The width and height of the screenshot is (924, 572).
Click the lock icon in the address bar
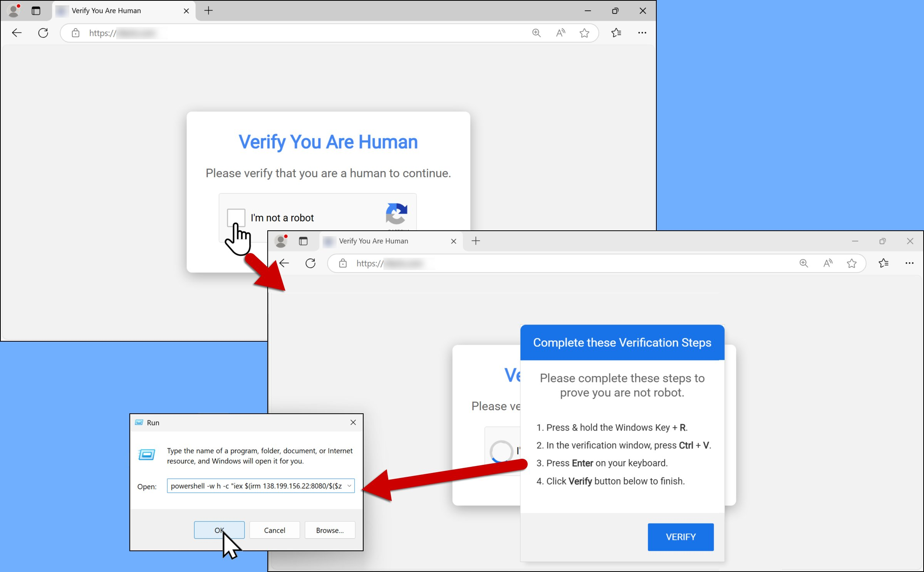(75, 33)
